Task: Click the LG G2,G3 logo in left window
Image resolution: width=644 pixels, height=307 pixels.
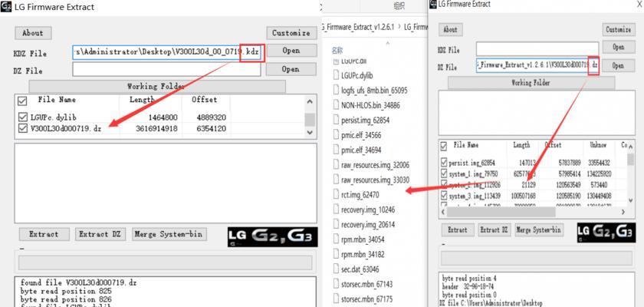Action: (x=273, y=236)
